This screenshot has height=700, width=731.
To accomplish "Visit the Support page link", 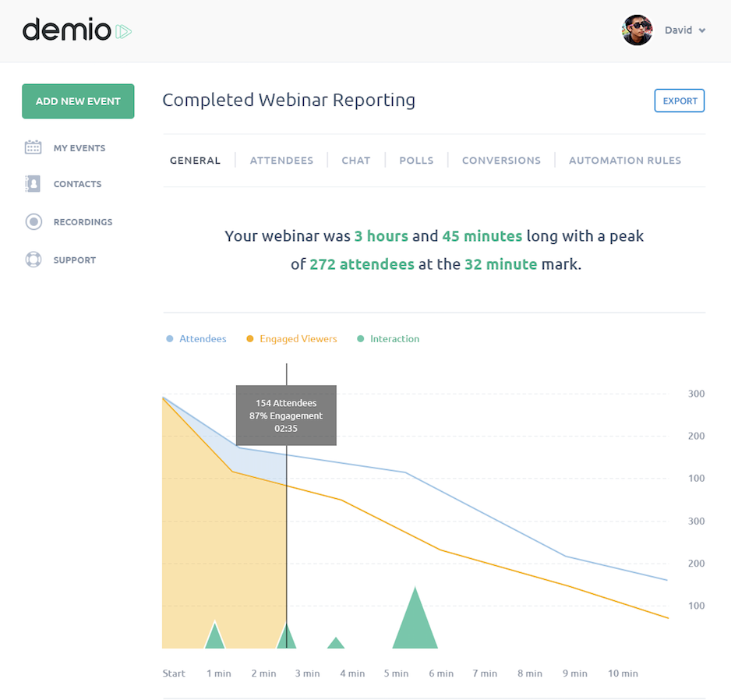I will 75,260.
